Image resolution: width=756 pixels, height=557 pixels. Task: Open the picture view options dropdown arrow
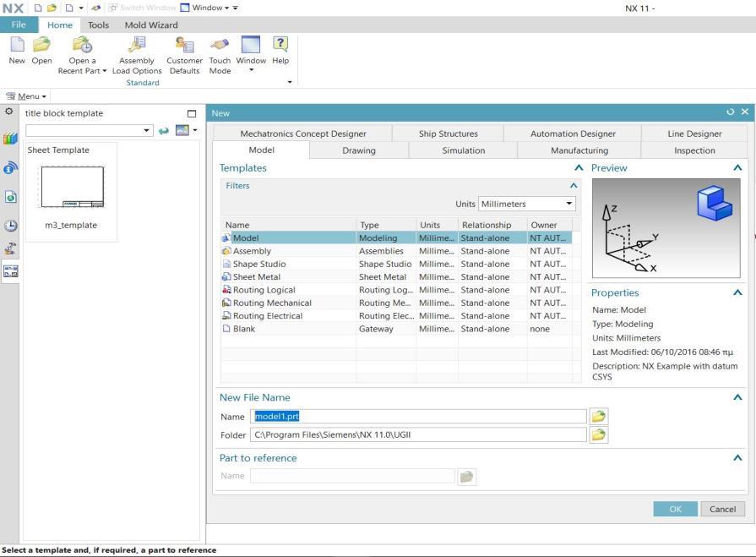coord(195,130)
